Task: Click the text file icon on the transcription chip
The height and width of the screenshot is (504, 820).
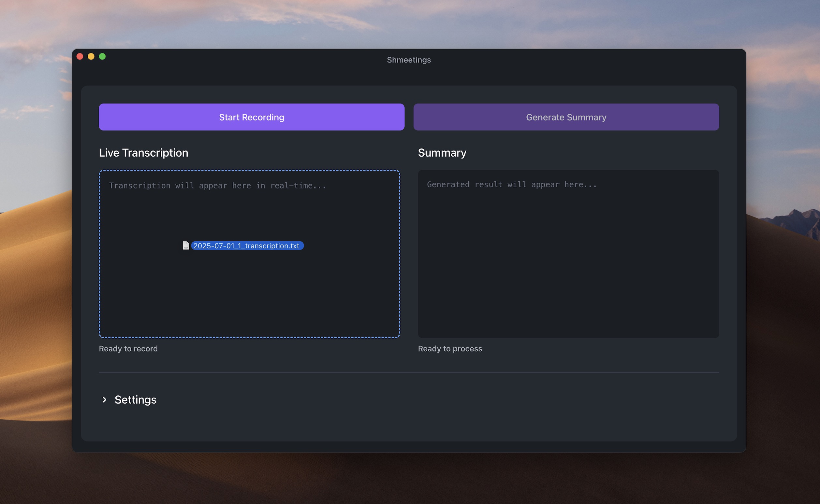Action: tap(187, 246)
